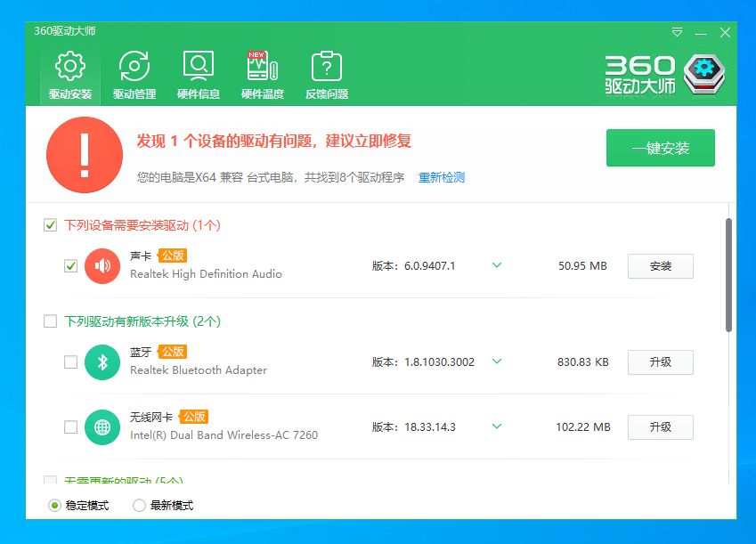Click the 公版 badge next to 声卡

click(x=173, y=256)
